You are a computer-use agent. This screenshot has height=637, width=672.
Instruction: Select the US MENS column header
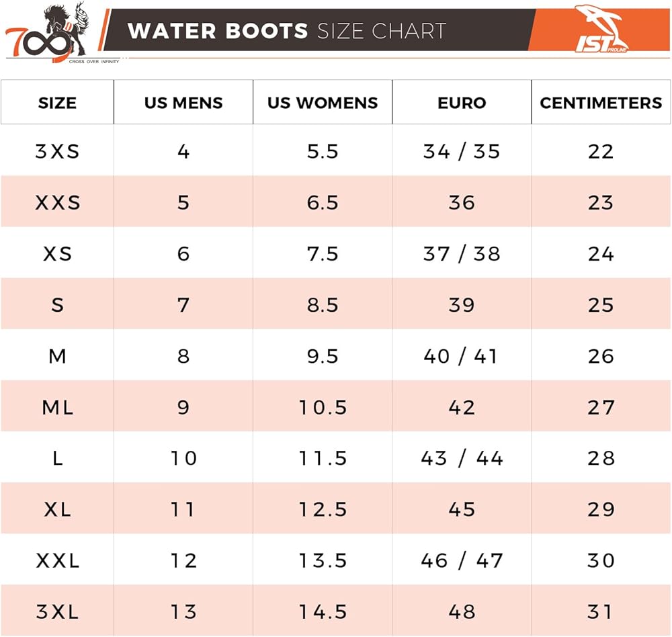click(183, 103)
